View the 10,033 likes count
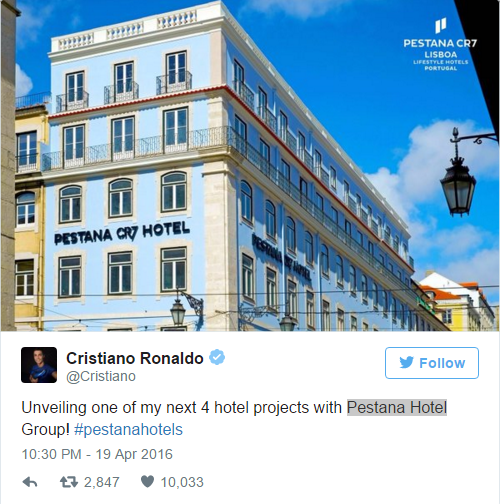The width and height of the screenshot is (500, 504). point(182,482)
